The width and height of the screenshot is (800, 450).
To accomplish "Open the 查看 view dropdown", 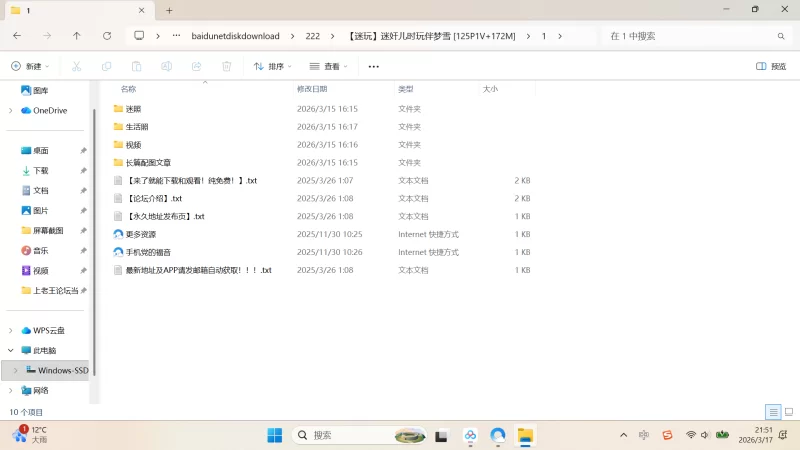I will [x=329, y=67].
